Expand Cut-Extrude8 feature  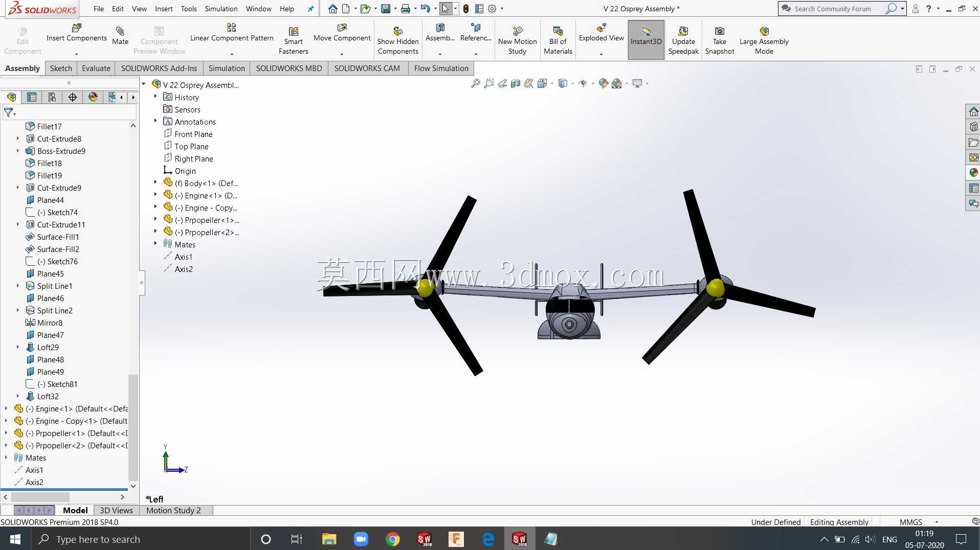tap(18, 138)
